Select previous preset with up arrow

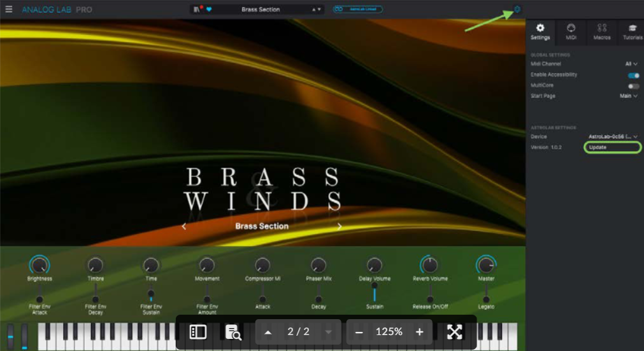click(314, 10)
